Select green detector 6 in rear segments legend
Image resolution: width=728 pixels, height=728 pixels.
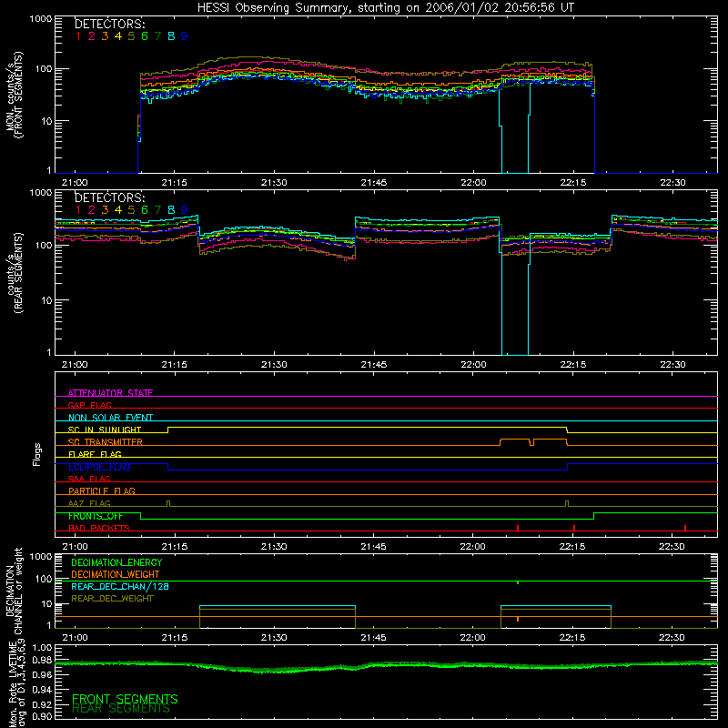pos(145,210)
